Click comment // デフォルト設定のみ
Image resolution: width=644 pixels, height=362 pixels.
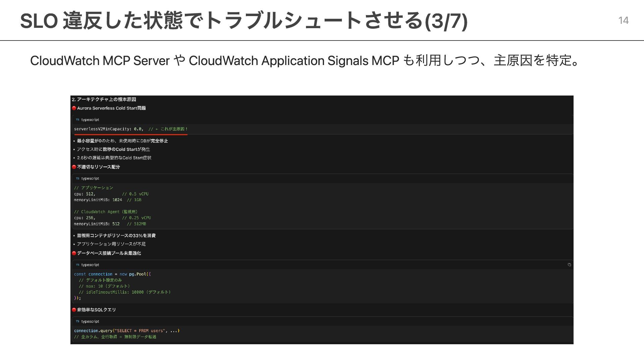(100, 280)
